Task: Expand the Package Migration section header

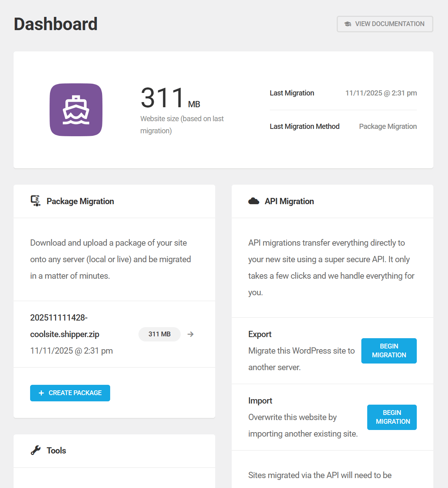Action: (80, 201)
